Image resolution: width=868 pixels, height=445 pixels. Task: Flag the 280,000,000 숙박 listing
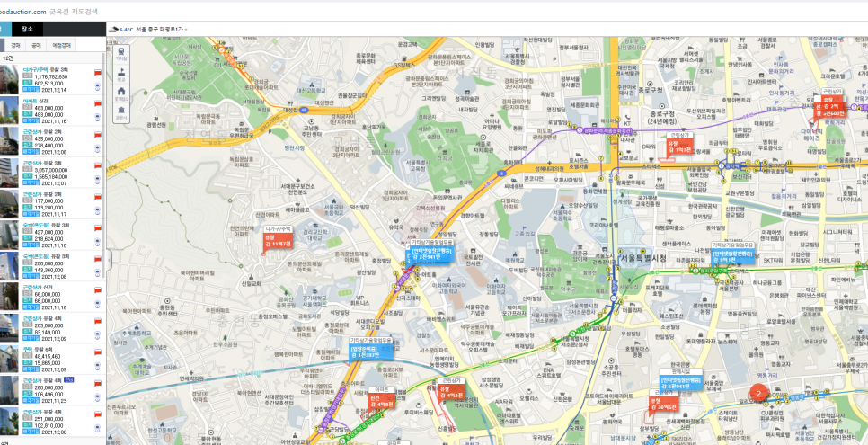tap(97, 259)
